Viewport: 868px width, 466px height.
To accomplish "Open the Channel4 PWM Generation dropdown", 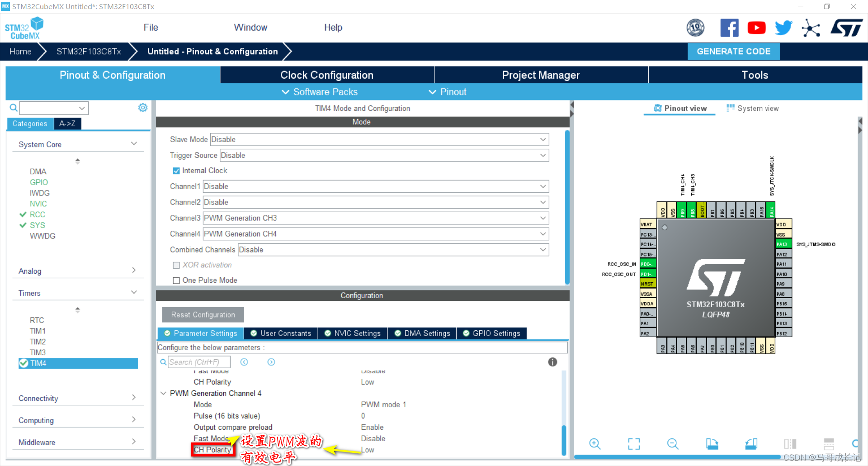I will 376,234.
